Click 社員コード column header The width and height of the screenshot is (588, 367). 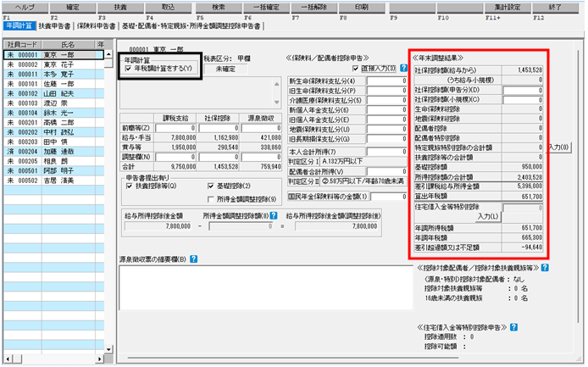pos(23,45)
